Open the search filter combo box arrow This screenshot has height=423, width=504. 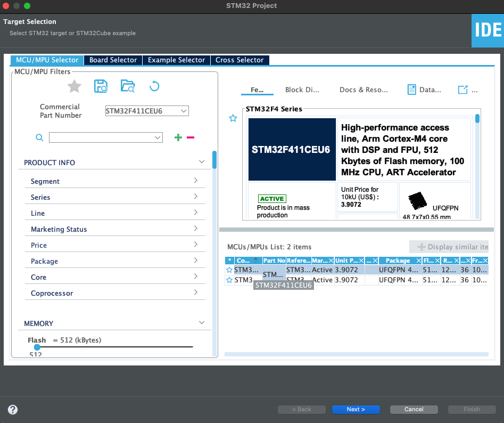pyautogui.click(x=158, y=137)
